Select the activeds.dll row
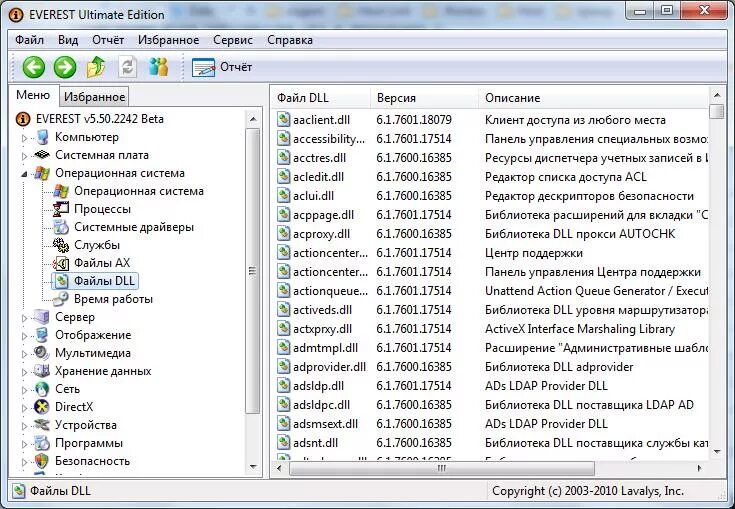The height and width of the screenshot is (509, 735). click(x=490, y=310)
